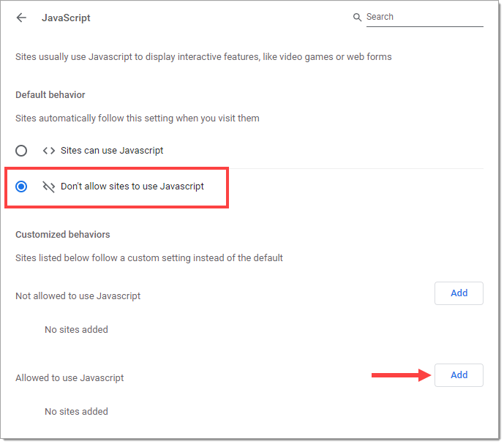Click No sites added under the Not allowed section
This screenshot has width=504, height=444.
coord(76,330)
